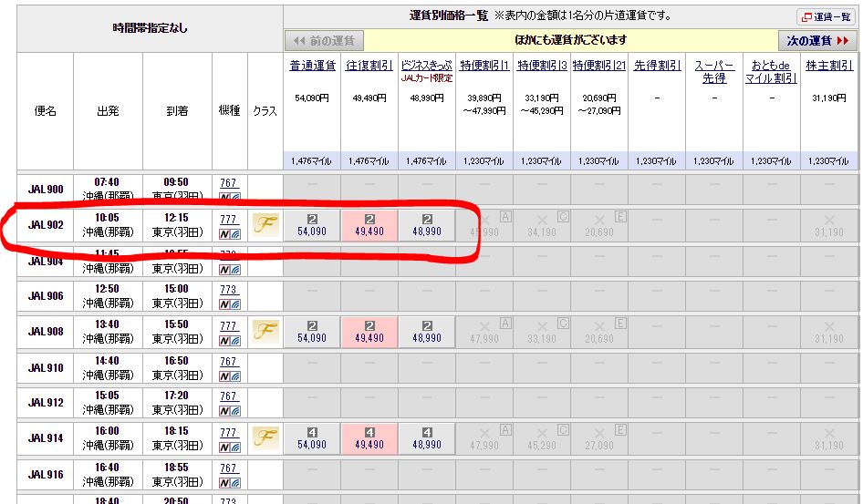Click the unavailable 31,190 株主割引 cell for JAL 908
The height and width of the screenshot is (504, 863).
click(829, 332)
